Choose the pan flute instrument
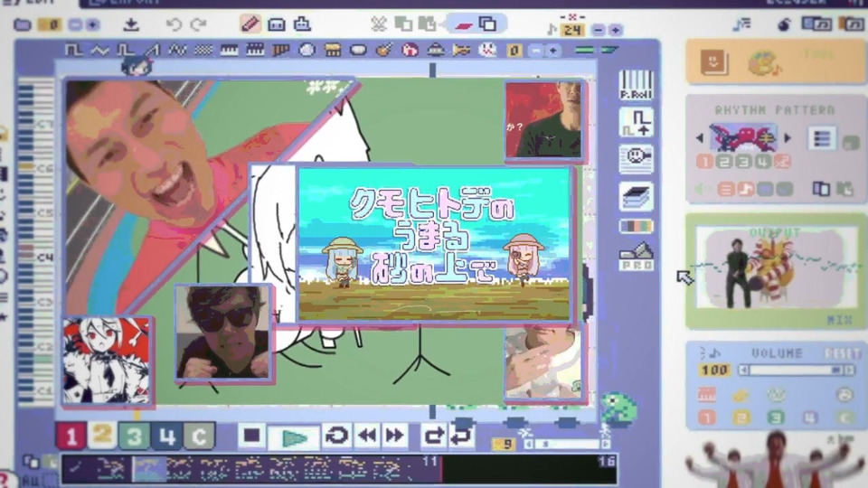 [x=280, y=51]
